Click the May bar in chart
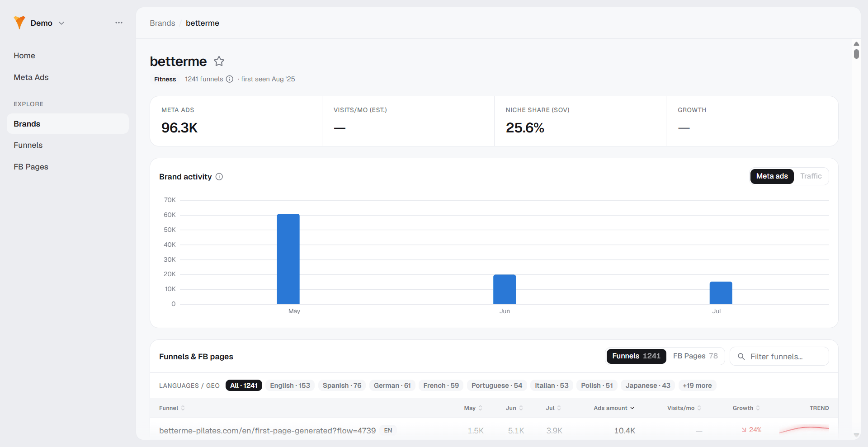The width and height of the screenshot is (868, 447). point(288,259)
